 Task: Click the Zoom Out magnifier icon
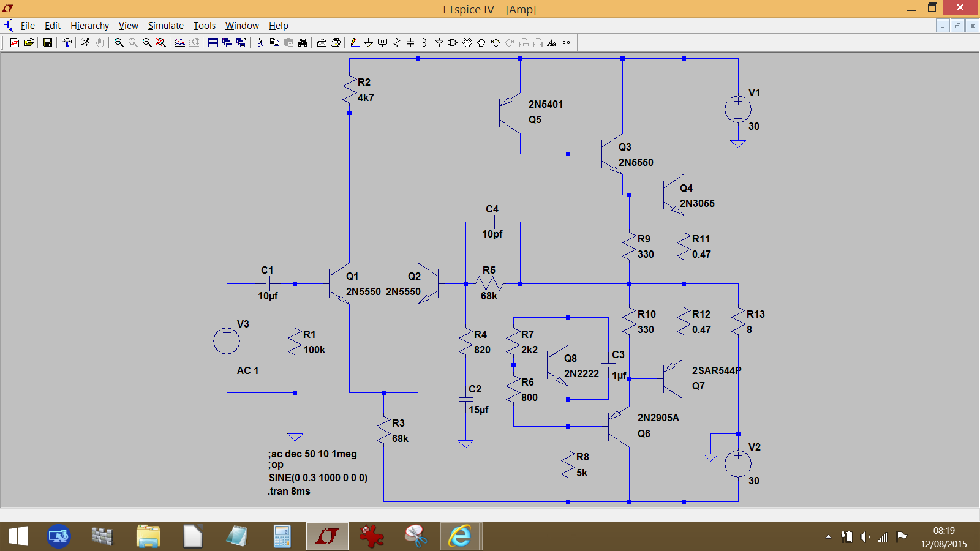[x=147, y=42]
